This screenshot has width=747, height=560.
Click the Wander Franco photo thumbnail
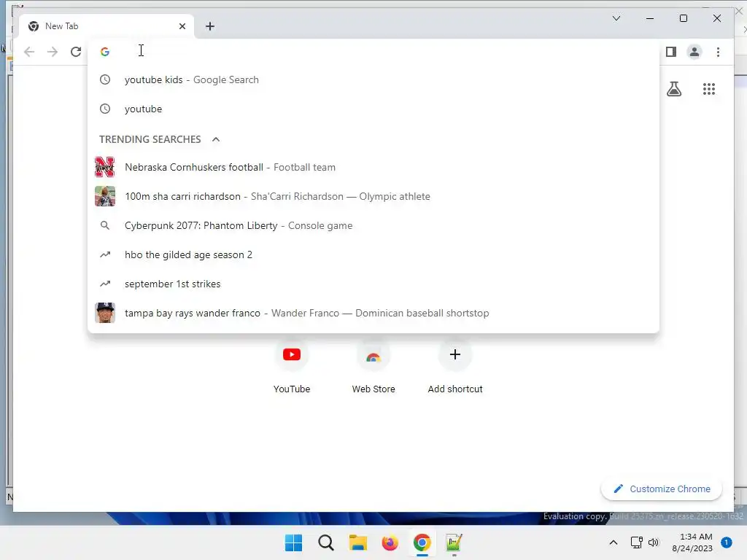tap(105, 313)
